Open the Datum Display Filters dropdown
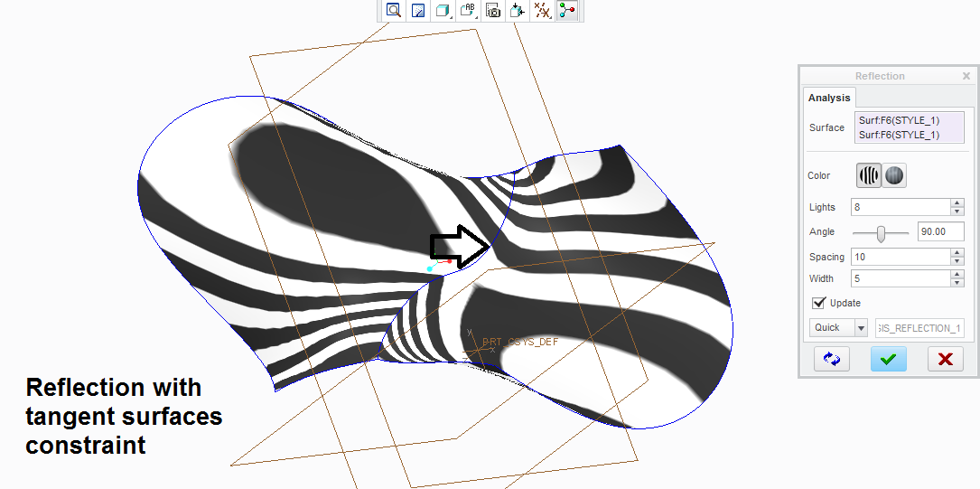Viewport: 980px width, 489px height. 543,10
